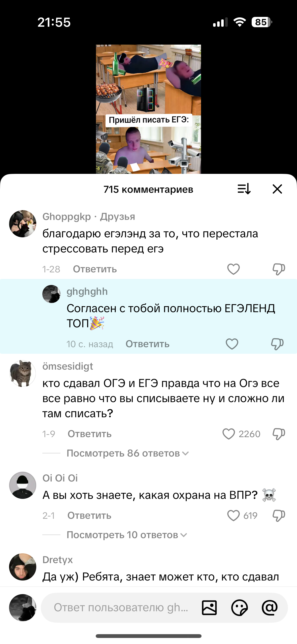This screenshot has width=297, height=644.
Task: Reply to the ghghghh comment
Action: point(147,344)
